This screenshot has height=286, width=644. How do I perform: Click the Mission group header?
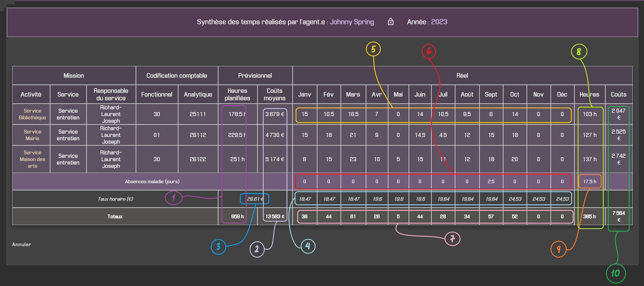coord(74,76)
